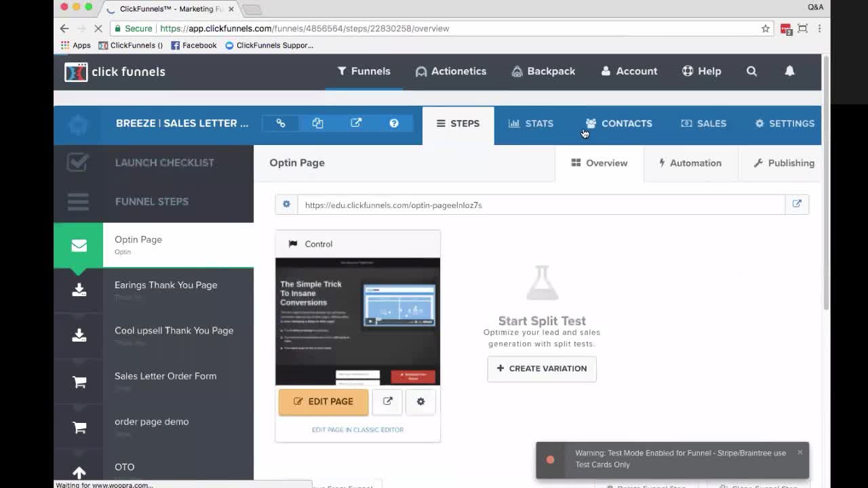
Task: Go back with the browser back arrow
Action: point(64,28)
